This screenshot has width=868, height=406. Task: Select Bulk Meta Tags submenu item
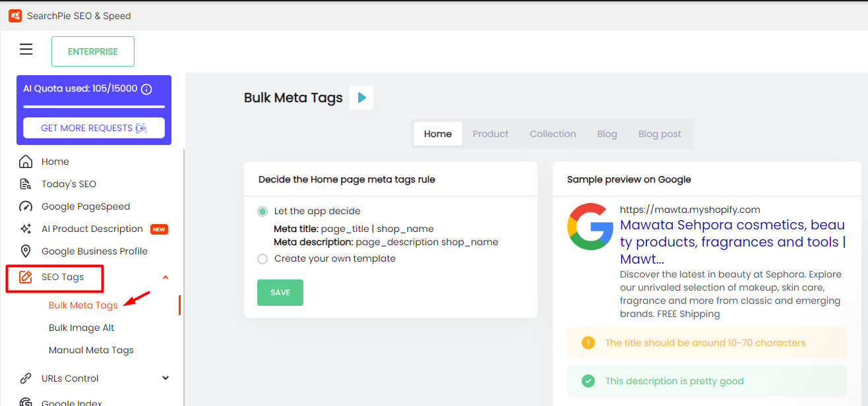83,305
